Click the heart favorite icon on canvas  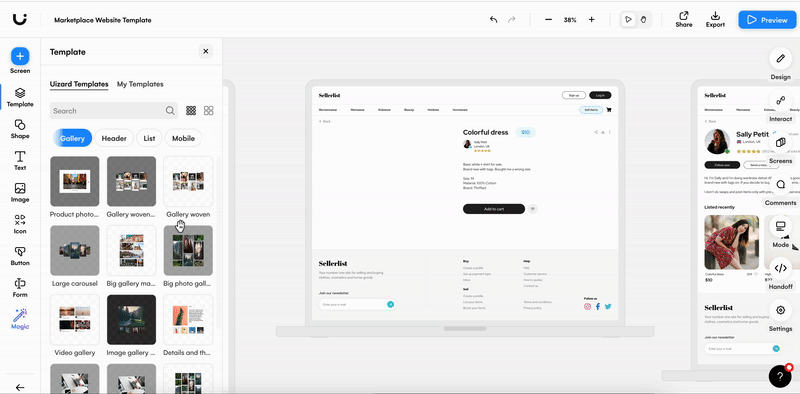tap(533, 209)
